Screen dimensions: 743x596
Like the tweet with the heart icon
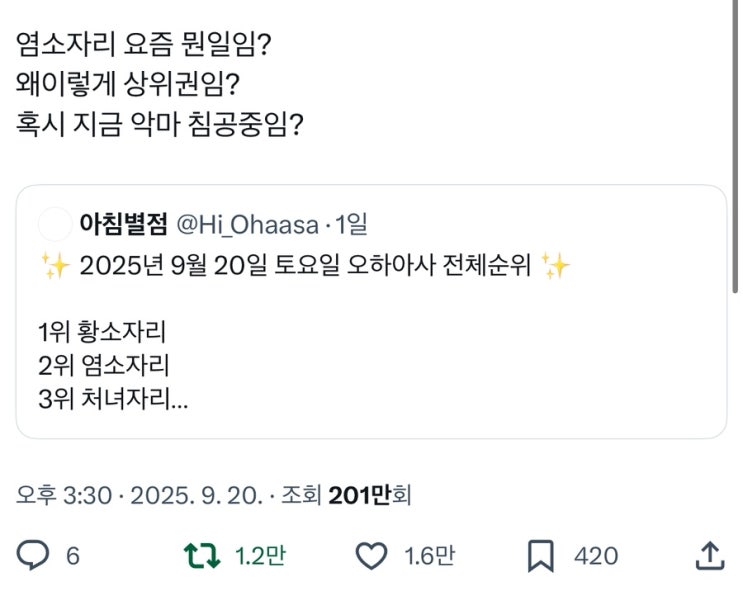372,555
